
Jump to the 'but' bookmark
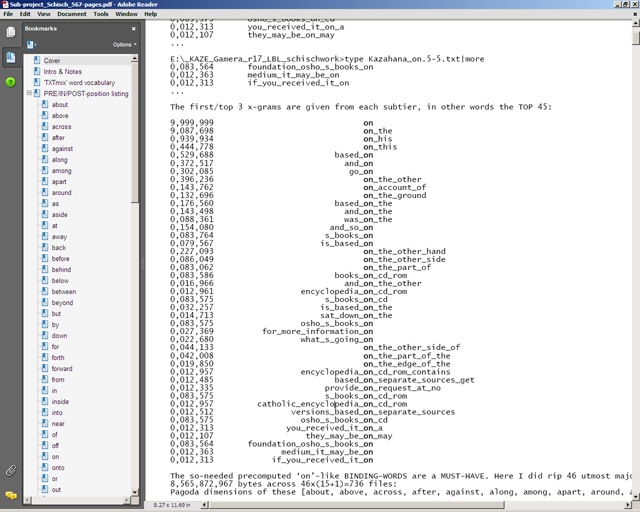[56, 314]
